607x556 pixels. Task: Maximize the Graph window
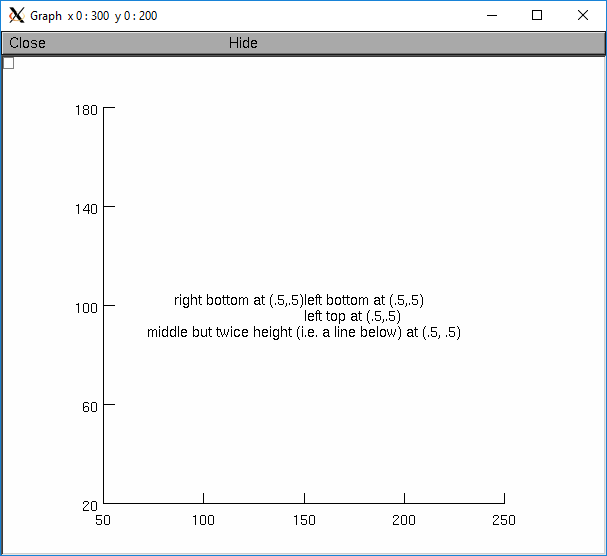(x=537, y=15)
